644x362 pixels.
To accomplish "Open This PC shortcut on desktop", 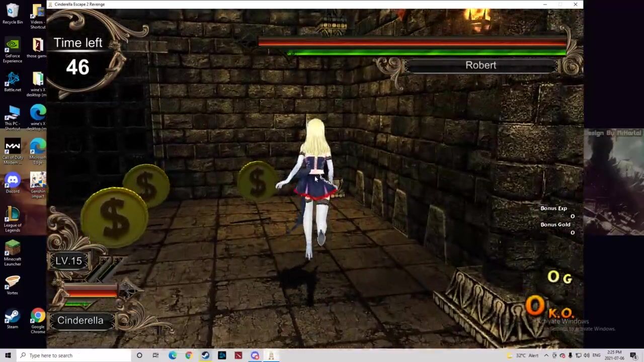I will tap(13, 118).
